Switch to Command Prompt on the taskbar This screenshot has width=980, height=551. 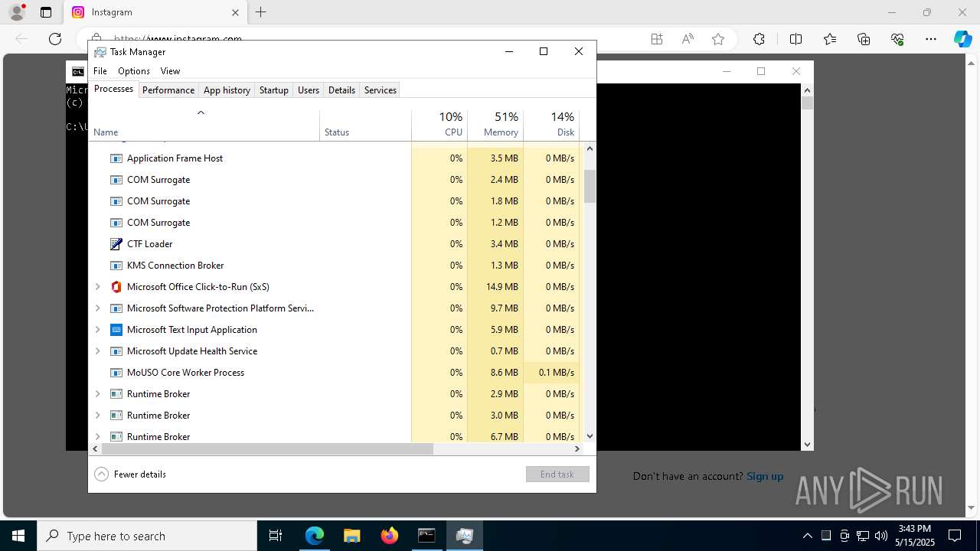point(426,536)
